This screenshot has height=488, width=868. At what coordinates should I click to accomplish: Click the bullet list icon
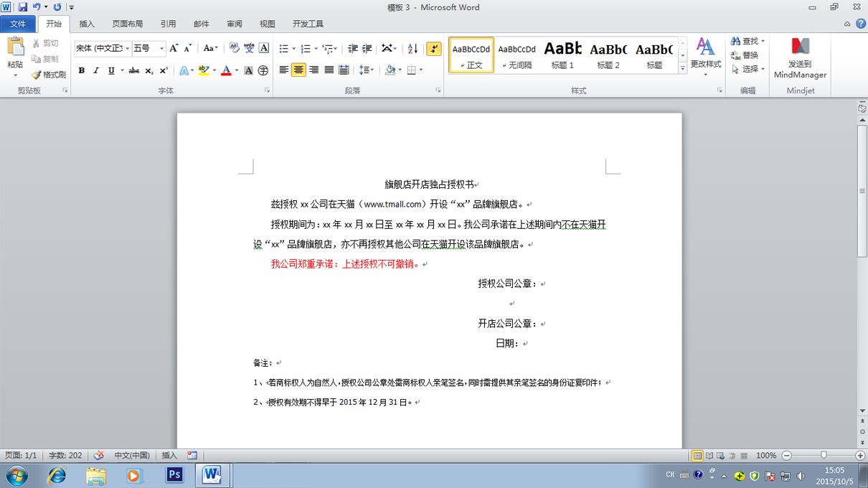coord(283,48)
